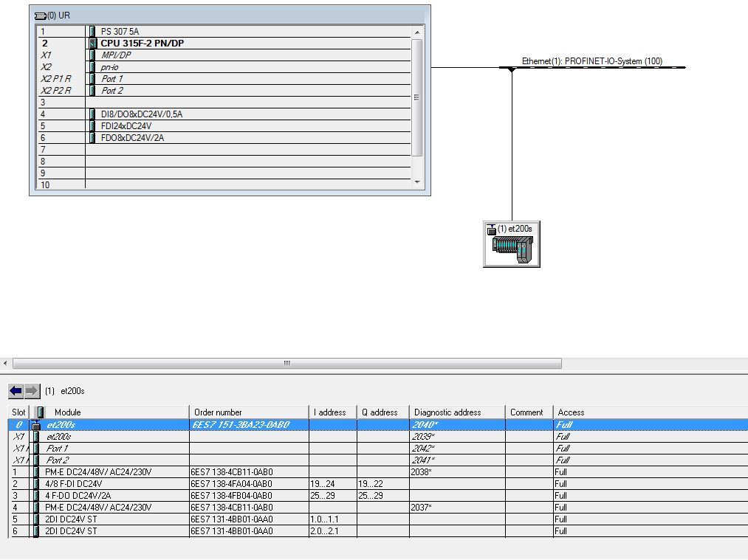Click module icon beside pn-io row
Image resolution: width=748 pixels, height=560 pixels.
(x=92, y=66)
